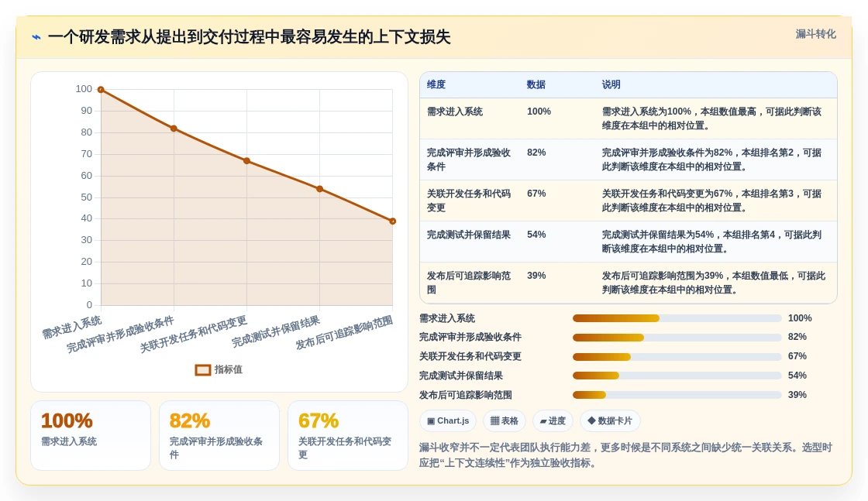Click the 39 data point on the line chart
The height and width of the screenshot is (501, 868).
392,221
